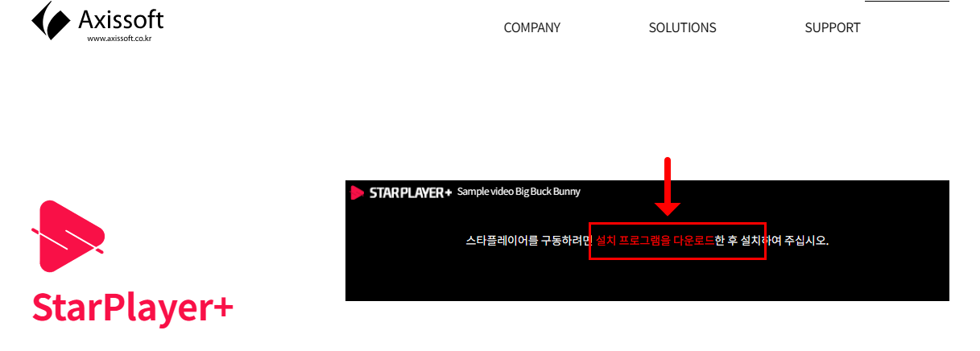Click the STARPLAYER+ wordmark in the player bar

[x=411, y=192]
